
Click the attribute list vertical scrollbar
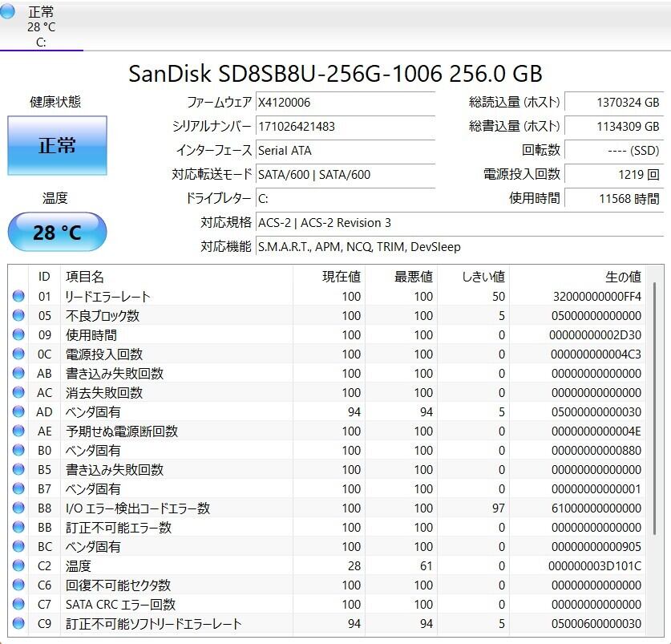tap(654, 401)
